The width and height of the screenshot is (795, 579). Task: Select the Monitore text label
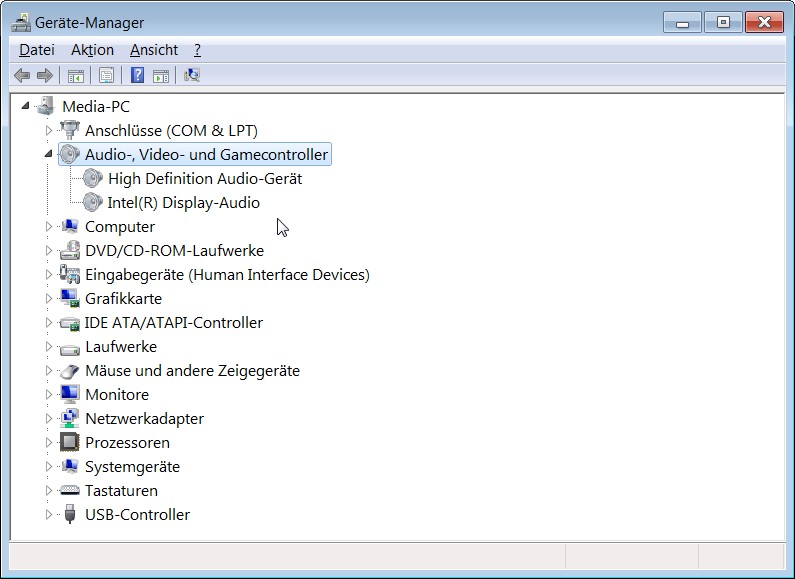[117, 394]
